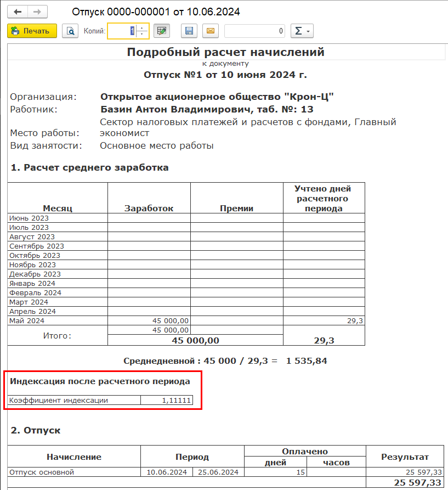Click the Период column header
Image resolution: width=448 pixels, height=490 pixels.
point(192,457)
